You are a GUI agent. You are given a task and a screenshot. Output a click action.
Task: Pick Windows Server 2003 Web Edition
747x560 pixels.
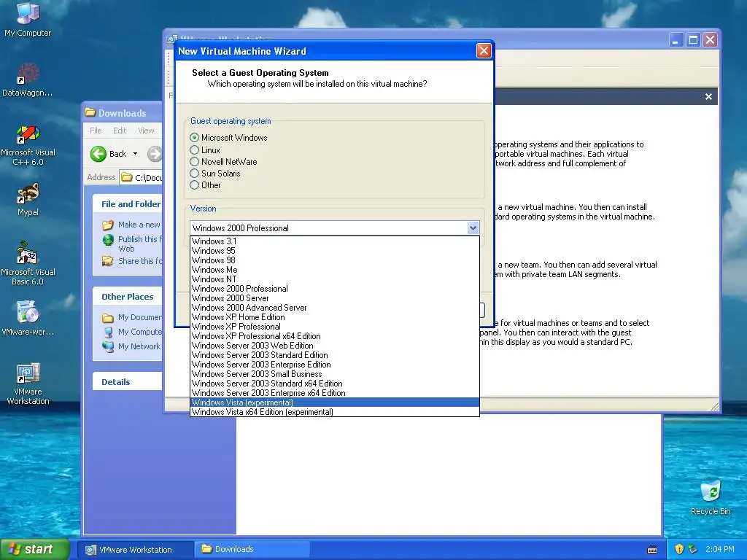click(334, 346)
